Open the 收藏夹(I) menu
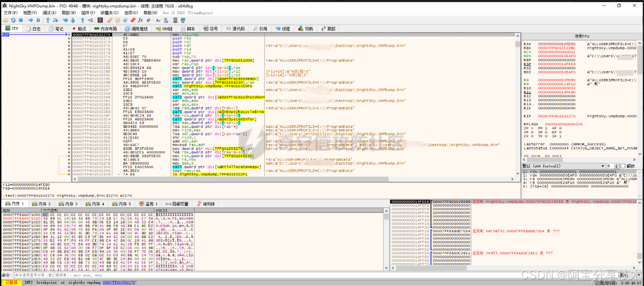The width and height of the screenshot is (644, 286). point(110,13)
